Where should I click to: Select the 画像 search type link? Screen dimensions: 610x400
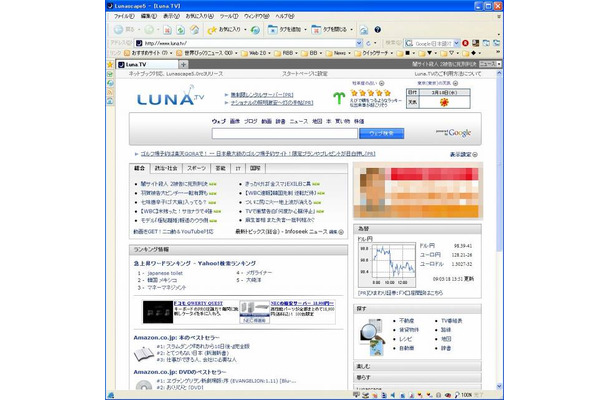tap(235, 121)
